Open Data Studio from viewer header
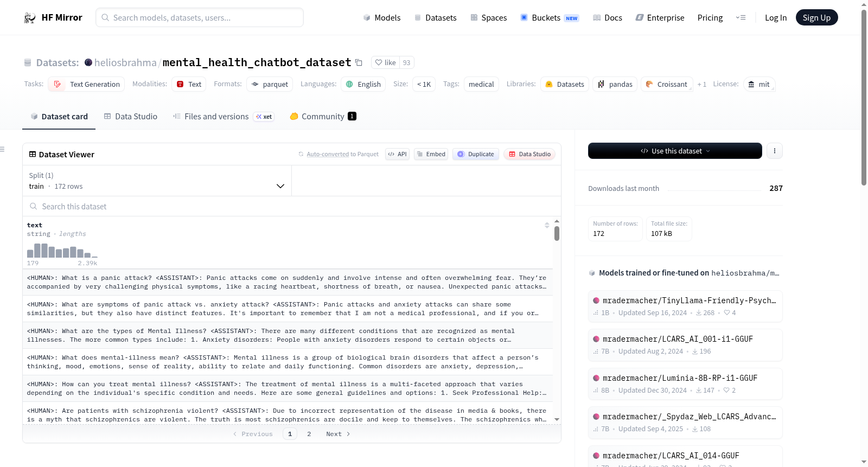 [x=529, y=154]
